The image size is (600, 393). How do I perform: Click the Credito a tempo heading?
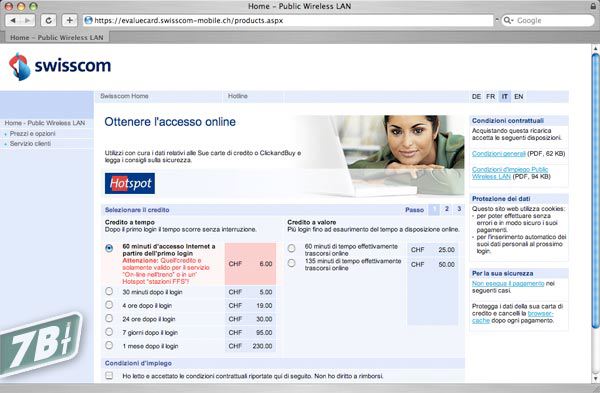(130, 222)
